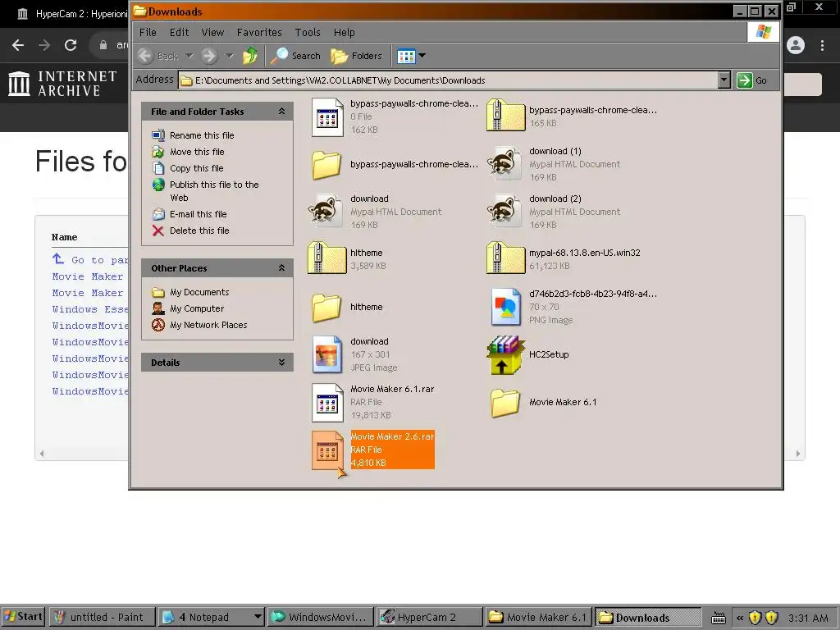This screenshot has width=840, height=630.
Task: Select the download (2) Mypal HTML icon
Action: pyautogui.click(x=504, y=211)
